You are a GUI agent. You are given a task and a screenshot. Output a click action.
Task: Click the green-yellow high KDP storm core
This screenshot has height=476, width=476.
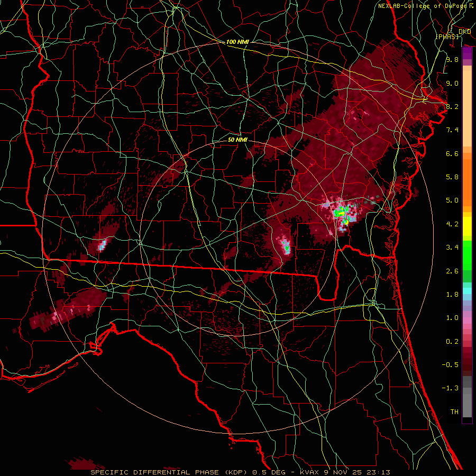point(342,213)
